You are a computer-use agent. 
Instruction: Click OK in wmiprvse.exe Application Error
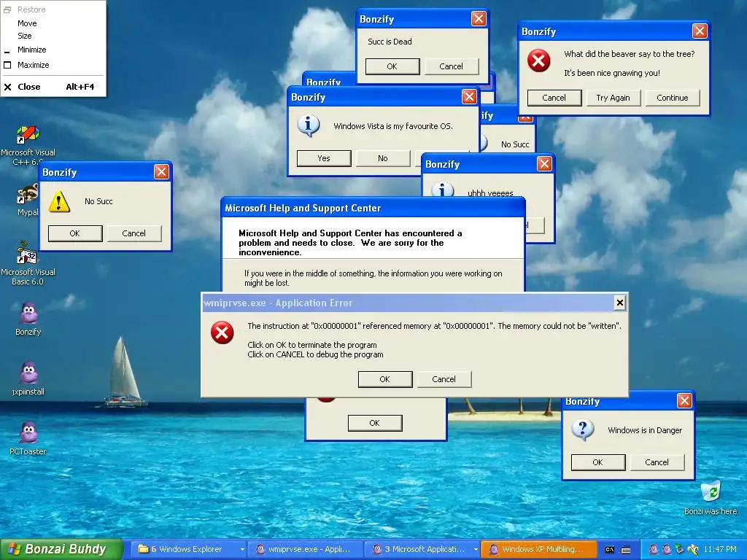pos(385,379)
